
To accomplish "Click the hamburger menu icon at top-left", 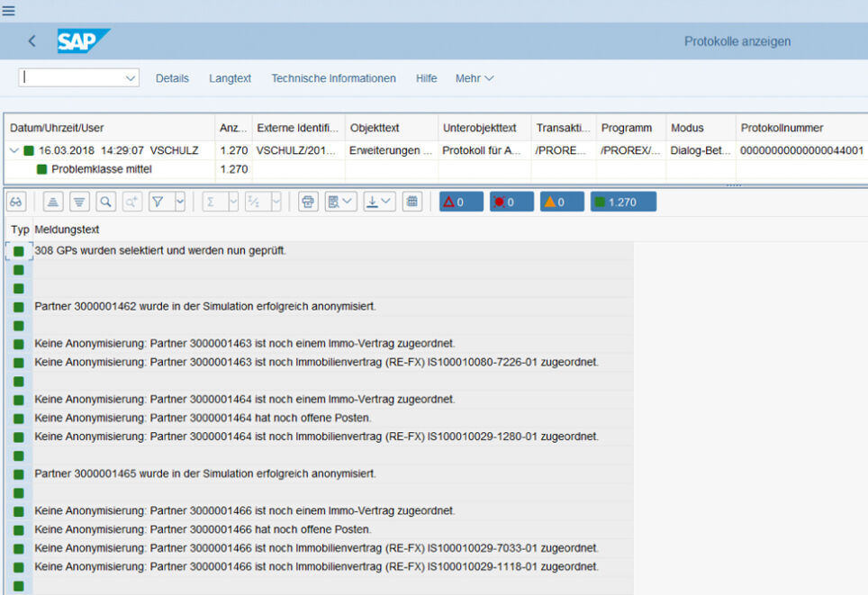I will coord(9,11).
